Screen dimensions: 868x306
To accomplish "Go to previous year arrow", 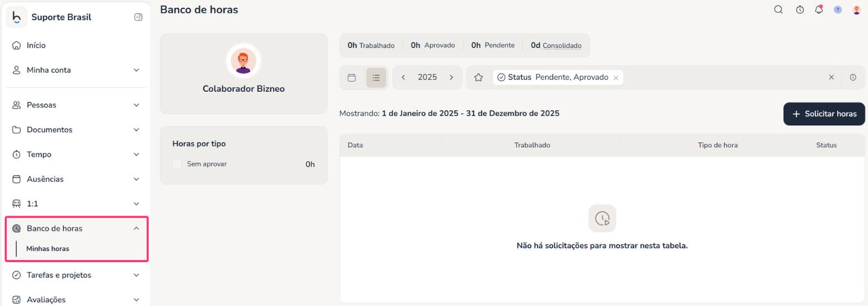I will [403, 78].
